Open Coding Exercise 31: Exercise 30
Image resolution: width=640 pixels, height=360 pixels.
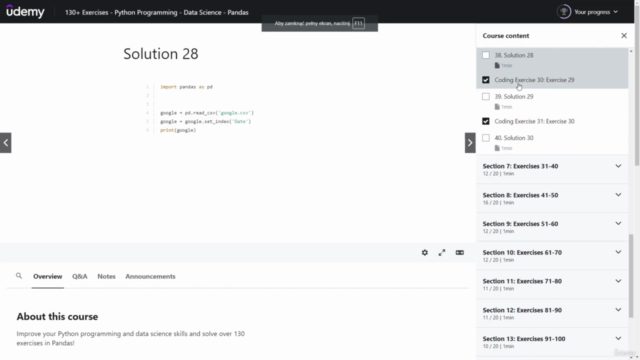[x=534, y=121]
